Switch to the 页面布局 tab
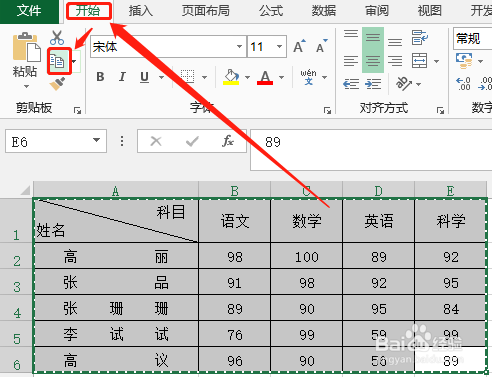Image resolution: width=492 pixels, height=377 pixels. 206,11
